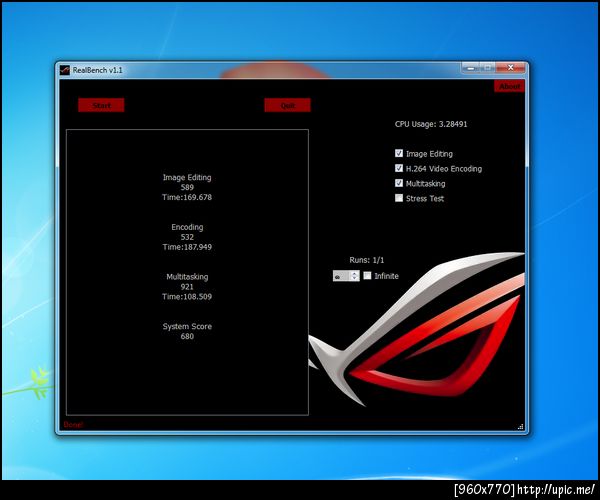Viewport: 600px width, 500px height.
Task: Click the 'CPU Usage: 3.28491' text
Action: coord(431,124)
